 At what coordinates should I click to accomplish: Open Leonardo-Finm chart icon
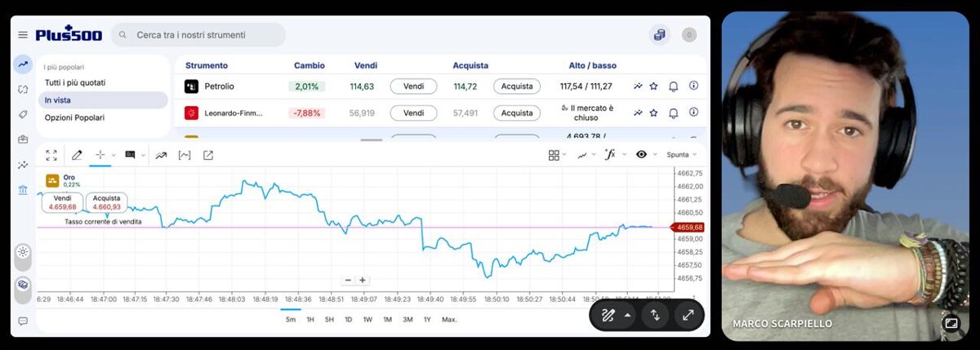638,113
